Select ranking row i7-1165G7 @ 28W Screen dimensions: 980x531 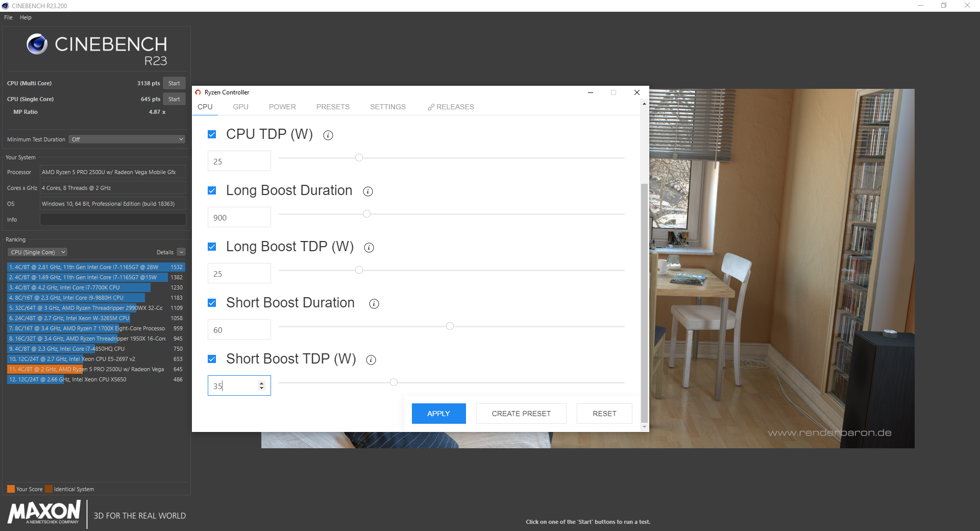pos(96,267)
